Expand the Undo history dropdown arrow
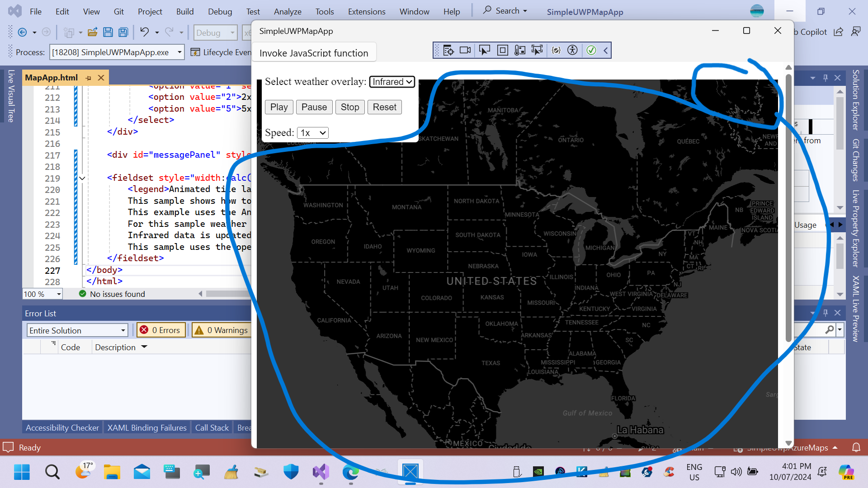This screenshot has width=868, height=488. (x=157, y=33)
